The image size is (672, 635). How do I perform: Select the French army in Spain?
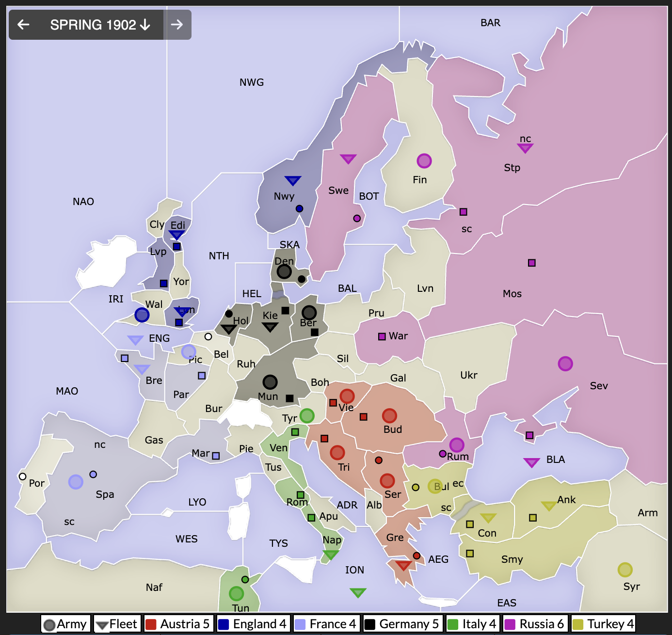pyautogui.click(x=76, y=482)
